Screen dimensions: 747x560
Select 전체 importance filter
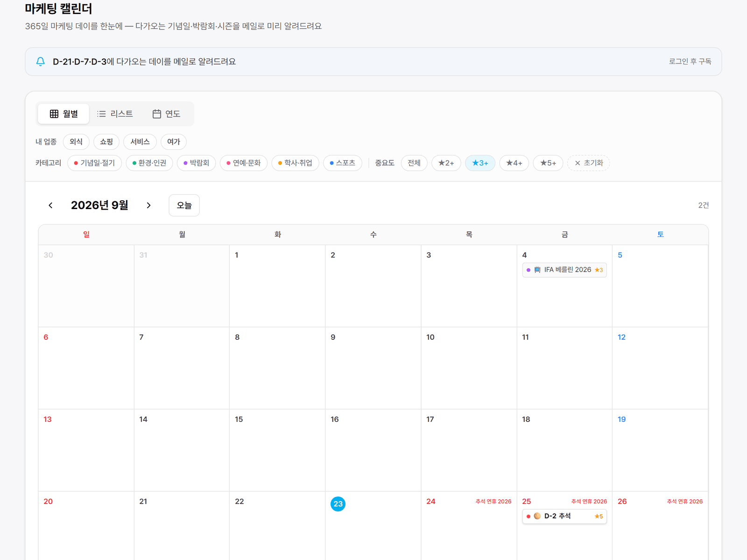[414, 163]
